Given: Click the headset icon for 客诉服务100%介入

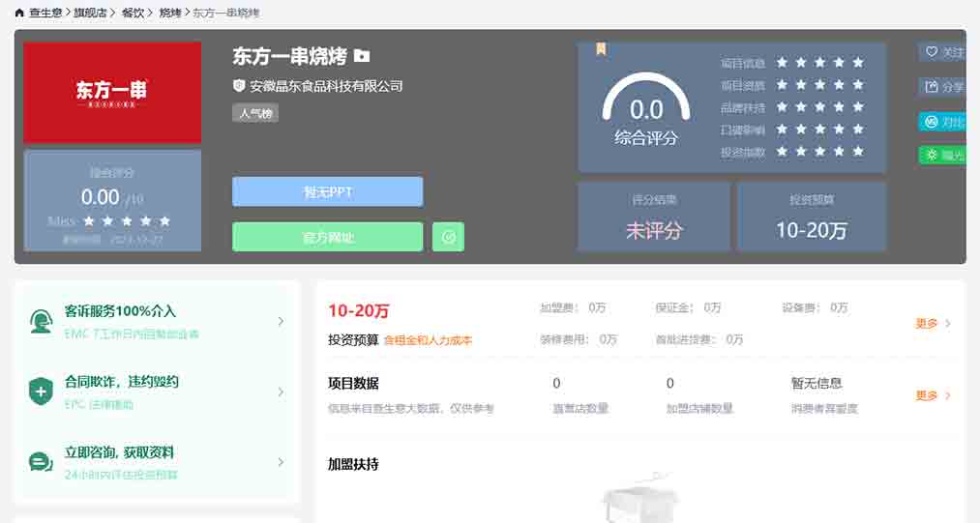Looking at the screenshot, I should pyautogui.click(x=41, y=321).
